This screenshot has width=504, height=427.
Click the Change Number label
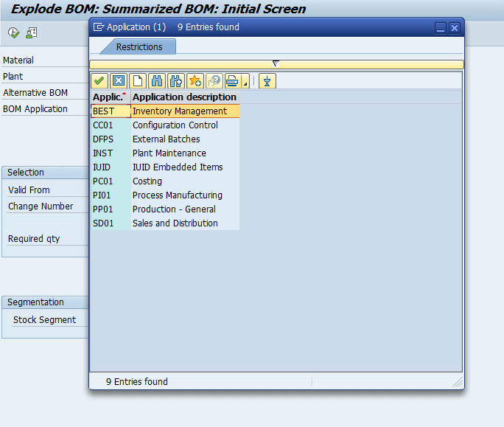pyautogui.click(x=41, y=206)
